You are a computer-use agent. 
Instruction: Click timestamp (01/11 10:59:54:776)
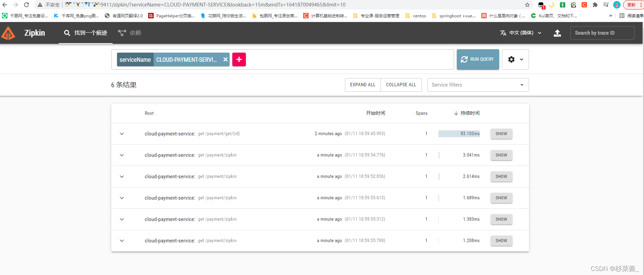365,155
